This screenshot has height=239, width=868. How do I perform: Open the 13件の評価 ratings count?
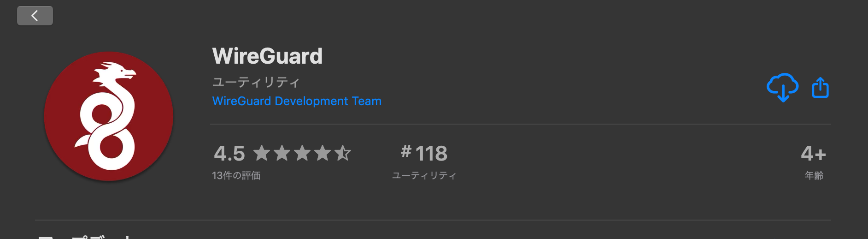click(236, 175)
